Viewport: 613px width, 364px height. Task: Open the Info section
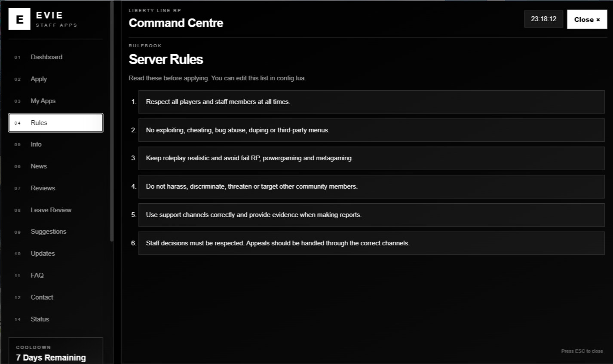pyautogui.click(x=56, y=144)
